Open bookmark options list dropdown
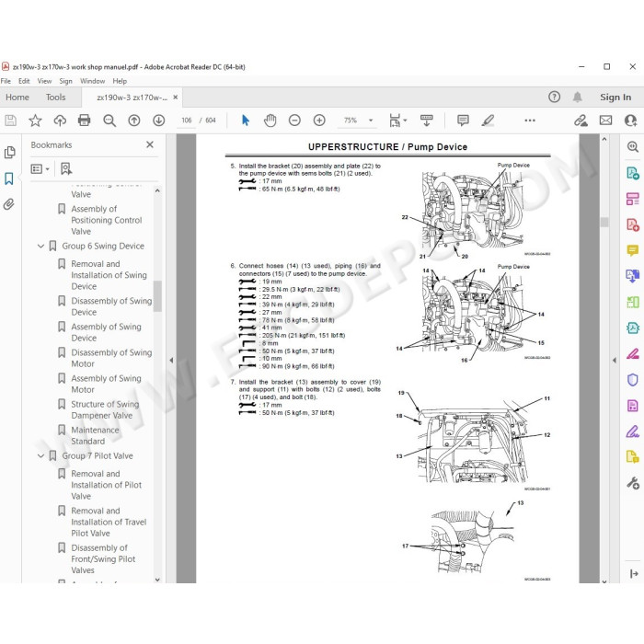 [x=40, y=168]
